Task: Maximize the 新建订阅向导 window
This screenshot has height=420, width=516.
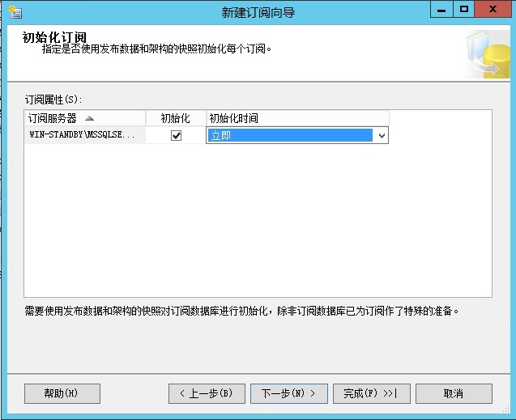Action: [x=463, y=11]
